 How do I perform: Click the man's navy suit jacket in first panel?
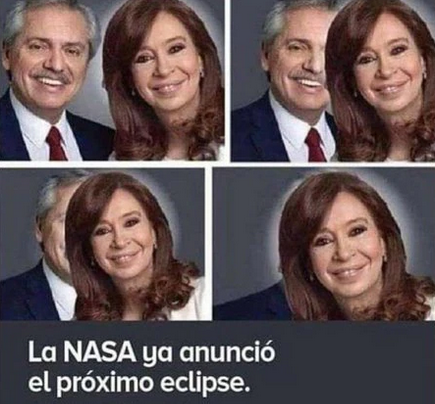coord(20,133)
